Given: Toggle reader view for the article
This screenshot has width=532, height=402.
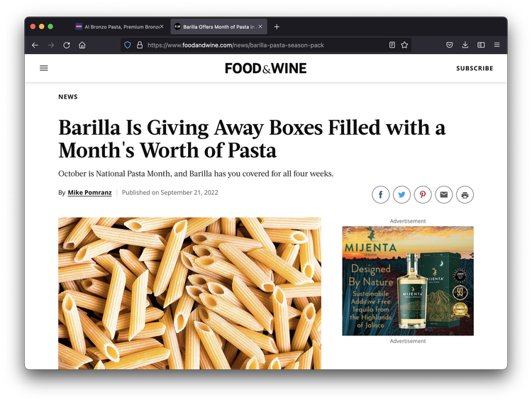Looking at the screenshot, I should pos(392,45).
